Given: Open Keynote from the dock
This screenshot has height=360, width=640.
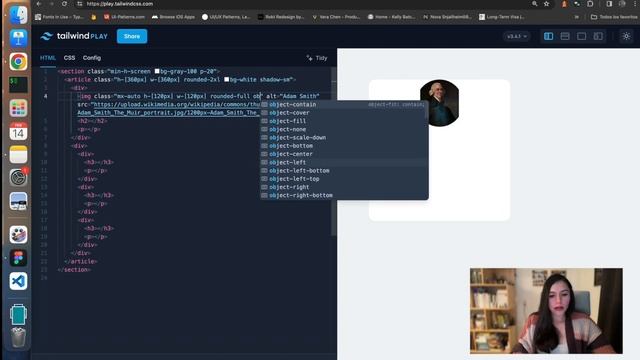Looking at the screenshot, I should (x=18, y=38).
